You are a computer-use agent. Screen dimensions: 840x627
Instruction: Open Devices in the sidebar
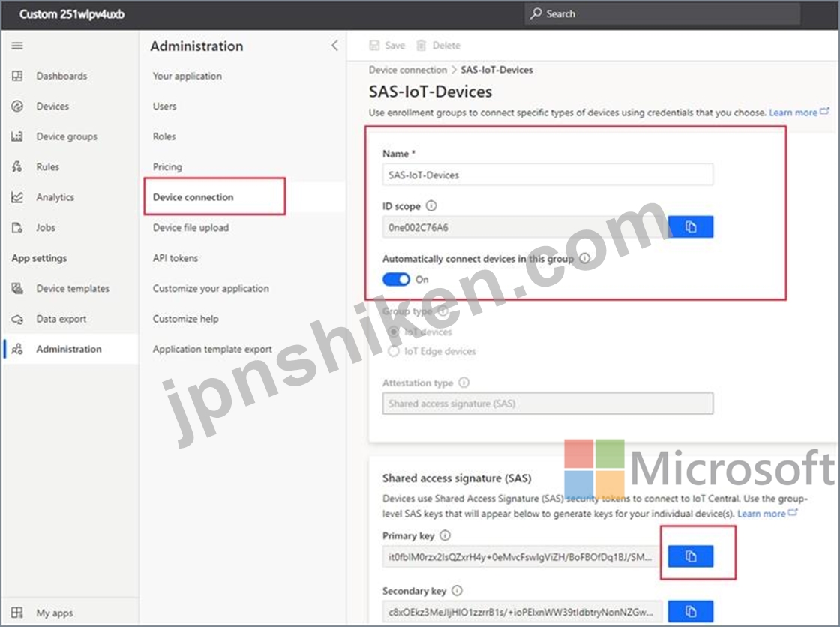point(52,106)
